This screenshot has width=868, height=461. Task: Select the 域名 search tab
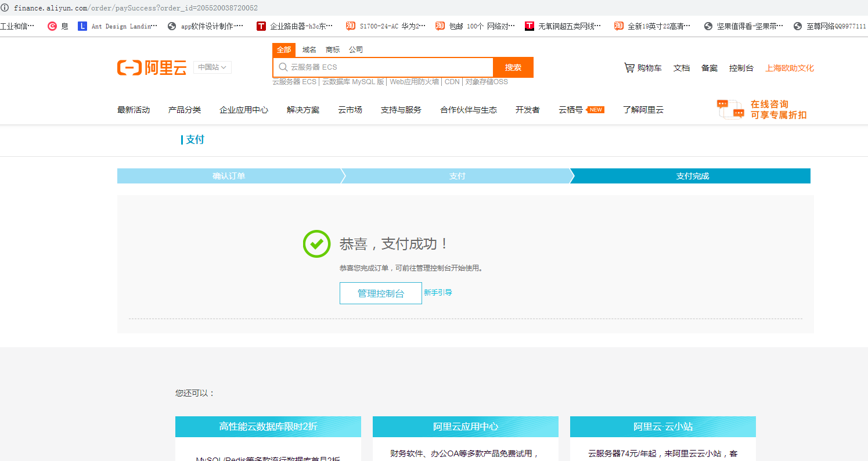pos(309,50)
